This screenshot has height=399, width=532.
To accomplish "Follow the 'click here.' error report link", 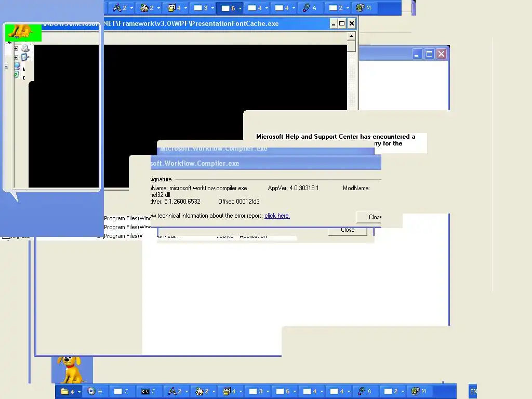I will point(277,216).
